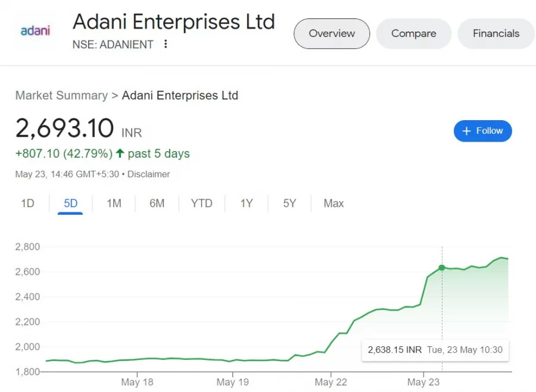Screen dimensions: 536x392
Task: Show the 6M chart range
Action: pyautogui.click(x=157, y=203)
